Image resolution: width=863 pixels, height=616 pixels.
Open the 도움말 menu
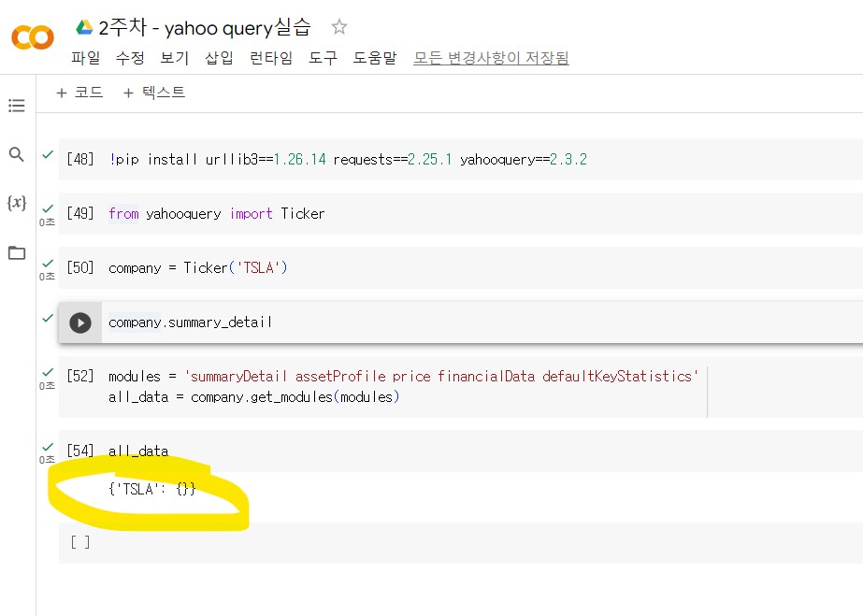[375, 58]
